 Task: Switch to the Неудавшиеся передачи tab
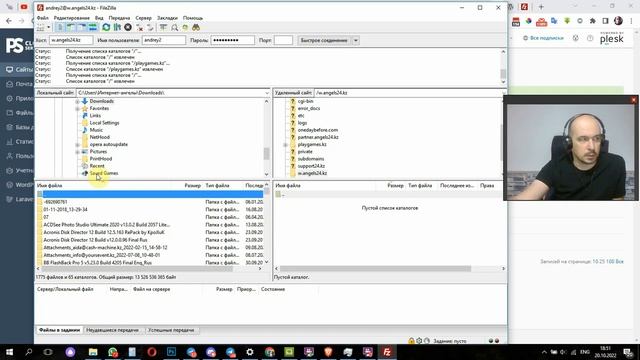(113, 330)
